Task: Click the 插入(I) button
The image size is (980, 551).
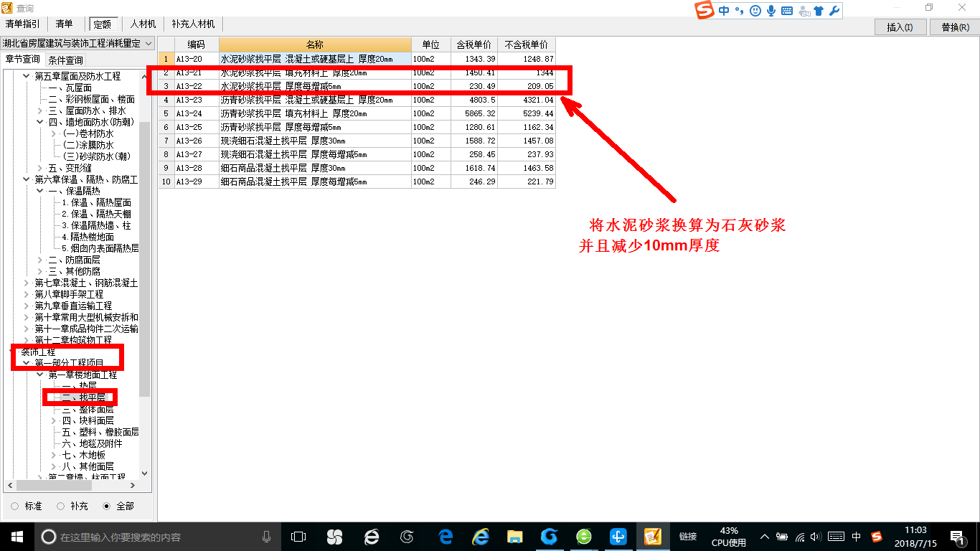Action: 900,27
